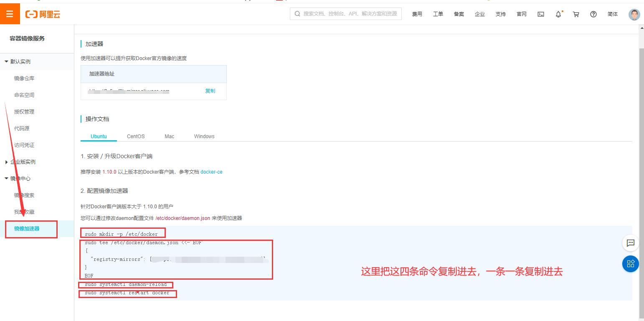Open 授权管理 in sidebar
The height and width of the screenshot is (321, 644).
[x=24, y=111]
